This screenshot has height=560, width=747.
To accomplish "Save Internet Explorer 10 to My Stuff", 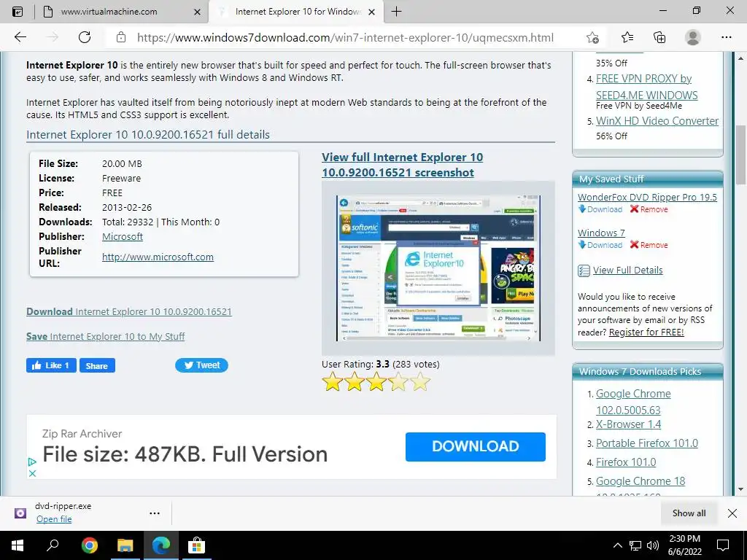I will (x=105, y=336).
